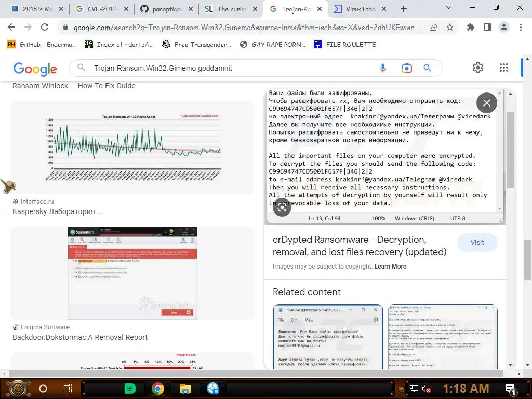
Task: Open the ransom note preview image
Action: pyautogui.click(x=385, y=156)
